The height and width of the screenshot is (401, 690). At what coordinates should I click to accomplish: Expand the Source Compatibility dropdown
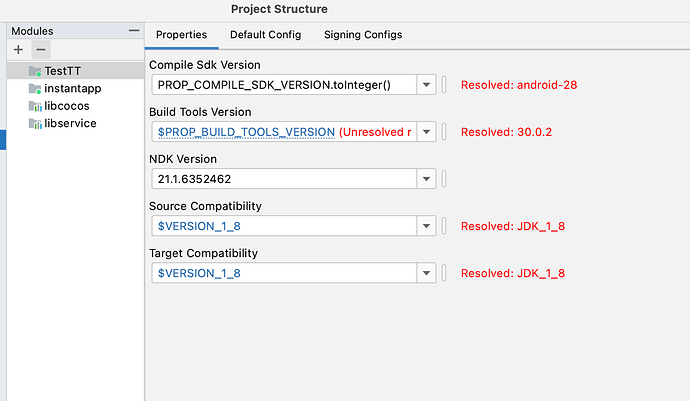tap(427, 226)
